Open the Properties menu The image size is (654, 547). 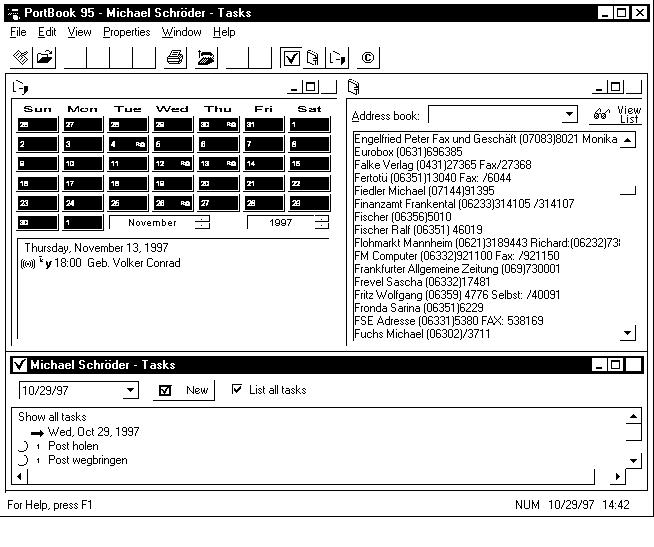point(126,32)
